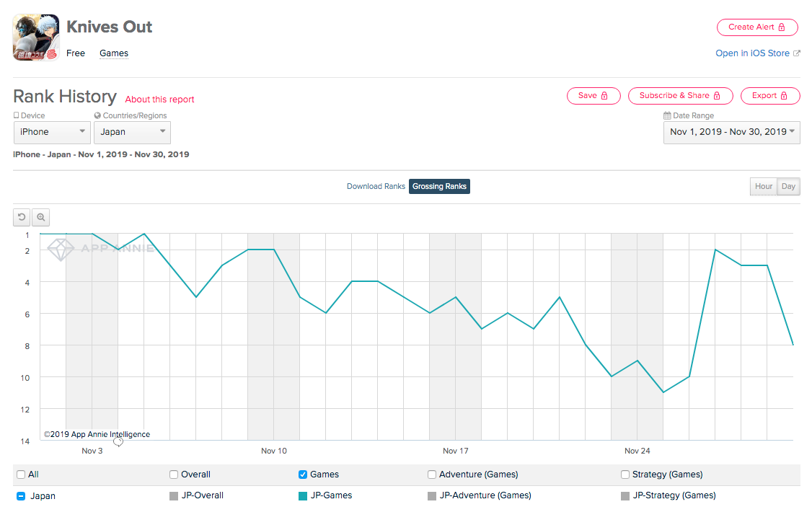This screenshot has width=812, height=525.
Task: Open the About this report link
Action: [x=159, y=100]
